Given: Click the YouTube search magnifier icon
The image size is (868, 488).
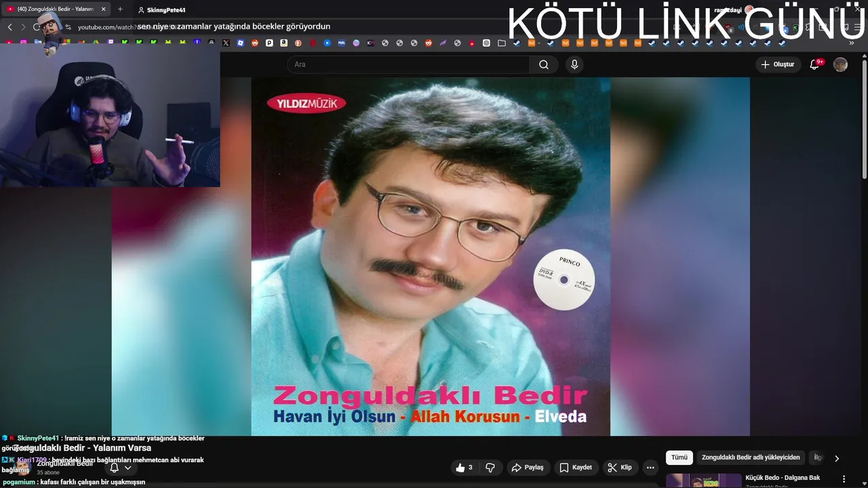Looking at the screenshot, I should pos(544,64).
